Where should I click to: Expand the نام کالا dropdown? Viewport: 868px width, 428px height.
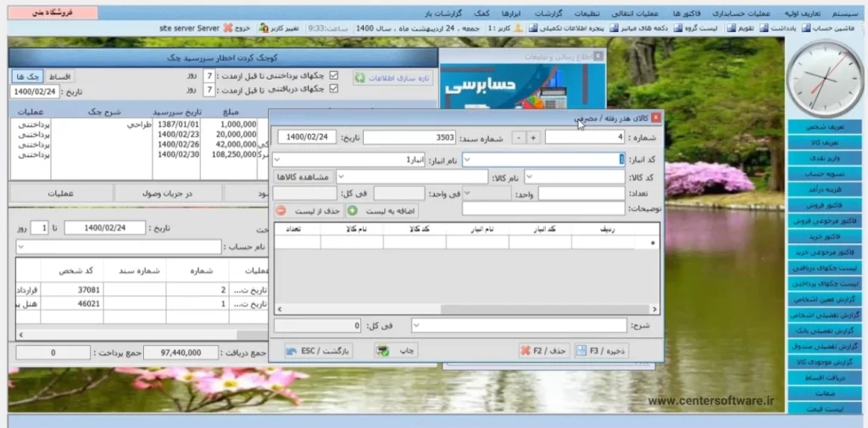pyautogui.click(x=341, y=176)
